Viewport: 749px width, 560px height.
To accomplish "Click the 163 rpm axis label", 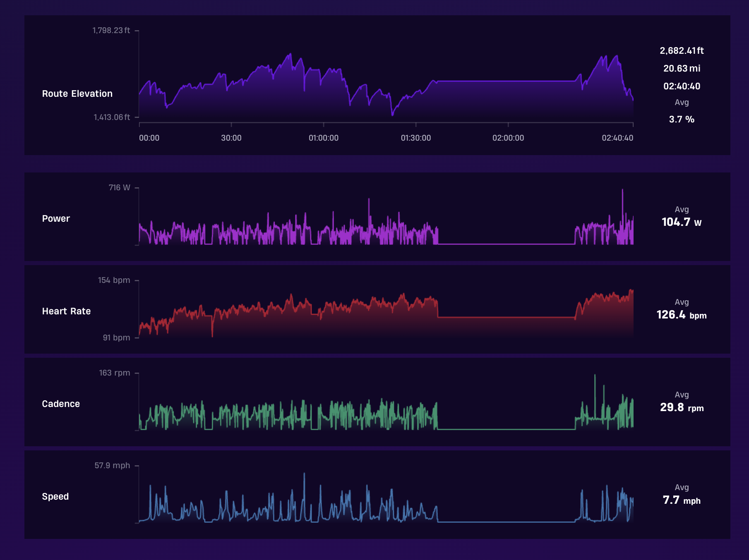I will pyautogui.click(x=114, y=373).
